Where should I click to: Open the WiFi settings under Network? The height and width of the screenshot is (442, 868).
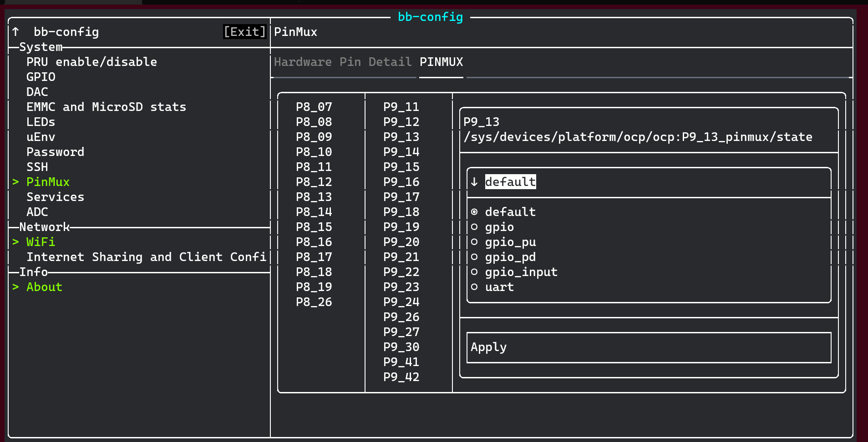41,242
